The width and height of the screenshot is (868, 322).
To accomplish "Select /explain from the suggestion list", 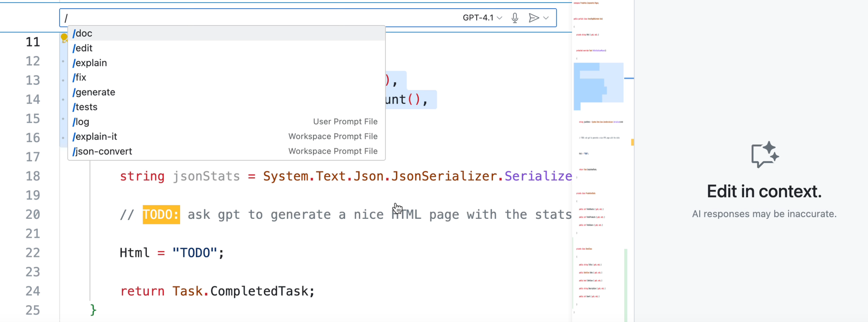I will [90, 63].
